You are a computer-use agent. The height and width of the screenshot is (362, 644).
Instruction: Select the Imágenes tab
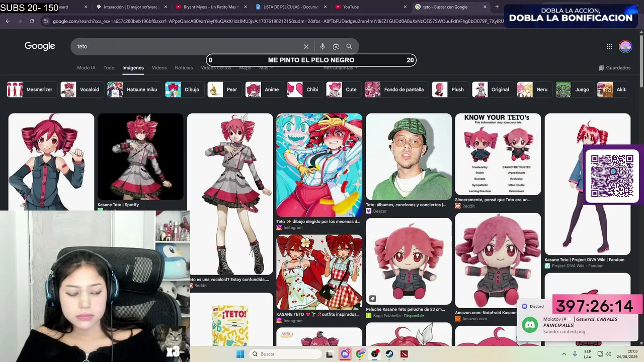coord(133,68)
